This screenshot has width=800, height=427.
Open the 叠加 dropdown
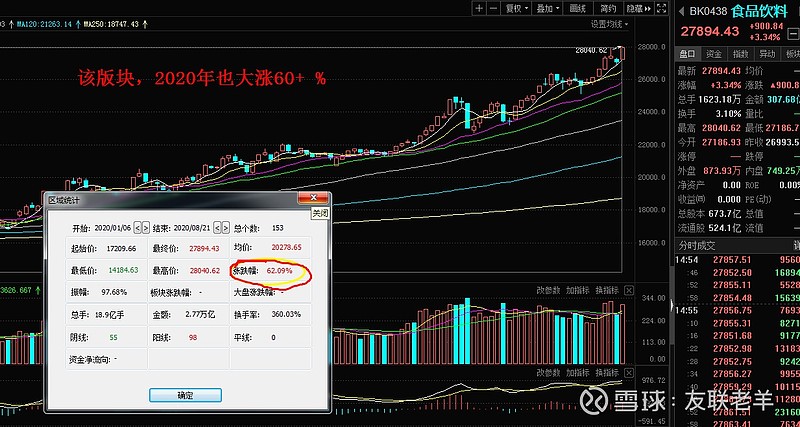[x=548, y=9]
